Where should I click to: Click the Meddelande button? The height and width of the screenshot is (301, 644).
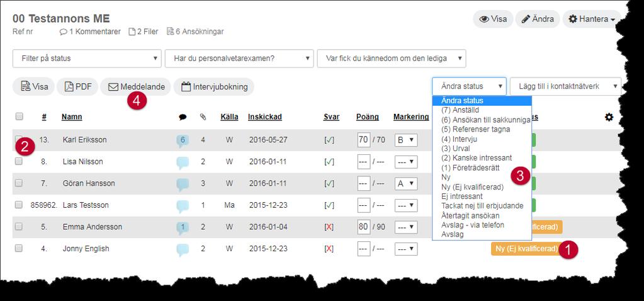135,87
